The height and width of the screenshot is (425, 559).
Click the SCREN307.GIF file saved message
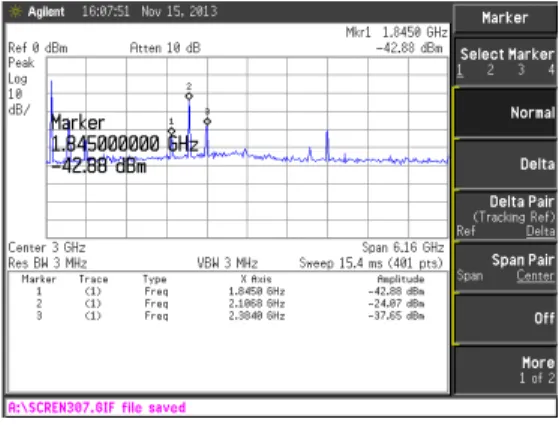(97, 408)
